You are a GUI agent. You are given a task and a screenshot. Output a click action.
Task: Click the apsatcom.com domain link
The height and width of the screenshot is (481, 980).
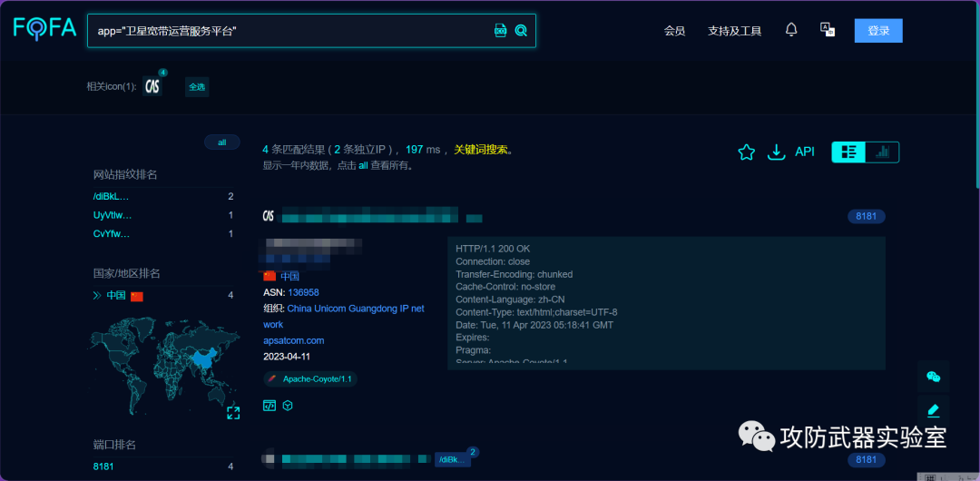pos(293,341)
